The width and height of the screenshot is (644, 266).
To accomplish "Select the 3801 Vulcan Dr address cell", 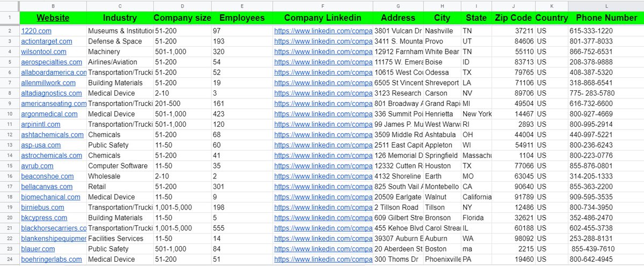I will (398, 31).
